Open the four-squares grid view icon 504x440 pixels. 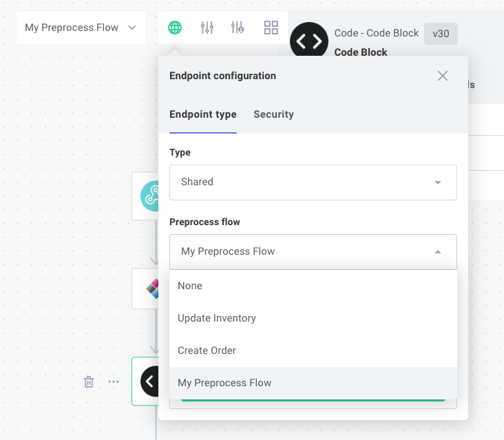pyautogui.click(x=271, y=28)
